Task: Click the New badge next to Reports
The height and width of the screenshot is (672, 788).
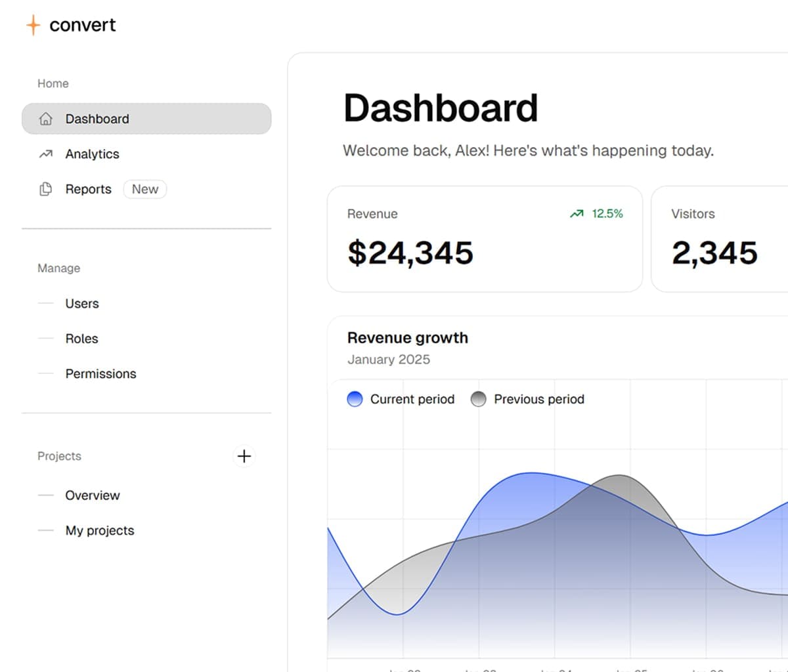Action: click(144, 189)
